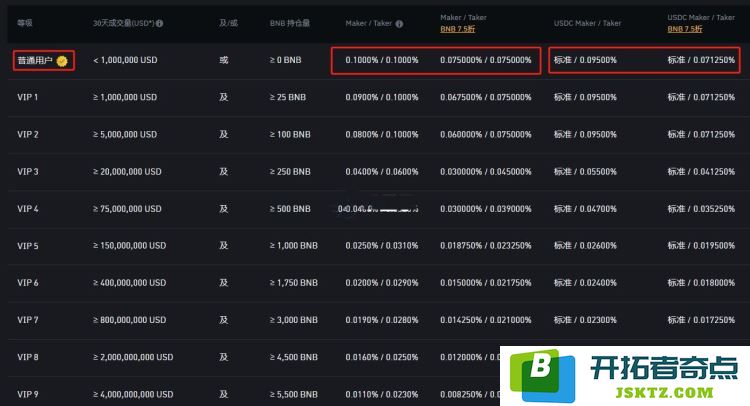The width and height of the screenshot is (750, 406).
Task: Click the 及/或 column header
Action: click(228, 23)
